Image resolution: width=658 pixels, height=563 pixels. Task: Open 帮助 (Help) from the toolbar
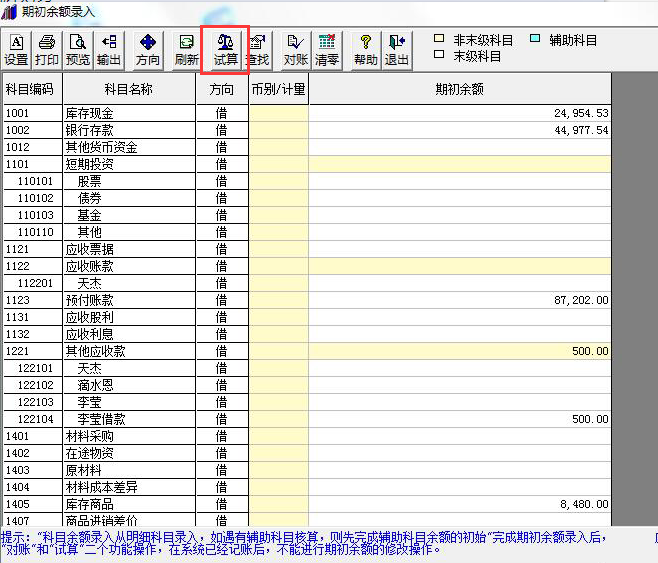(366, 50)
